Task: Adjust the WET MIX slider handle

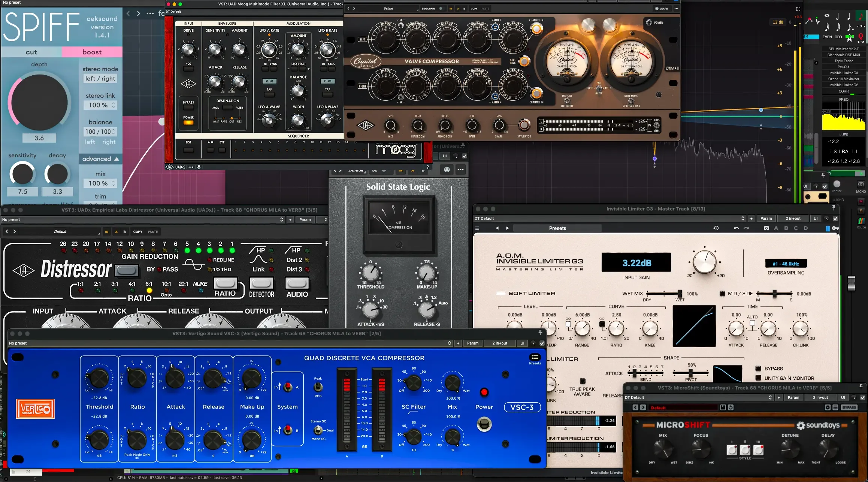Action: pos(680,293)
